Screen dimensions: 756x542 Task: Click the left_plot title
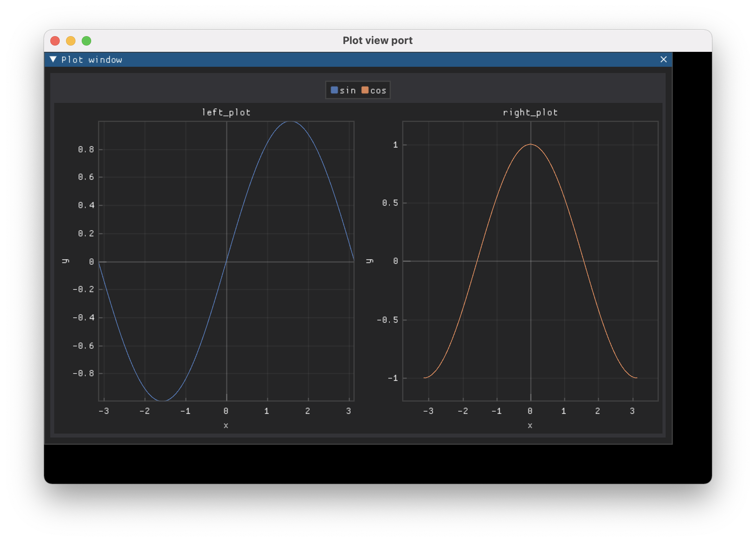pos(226,112)
